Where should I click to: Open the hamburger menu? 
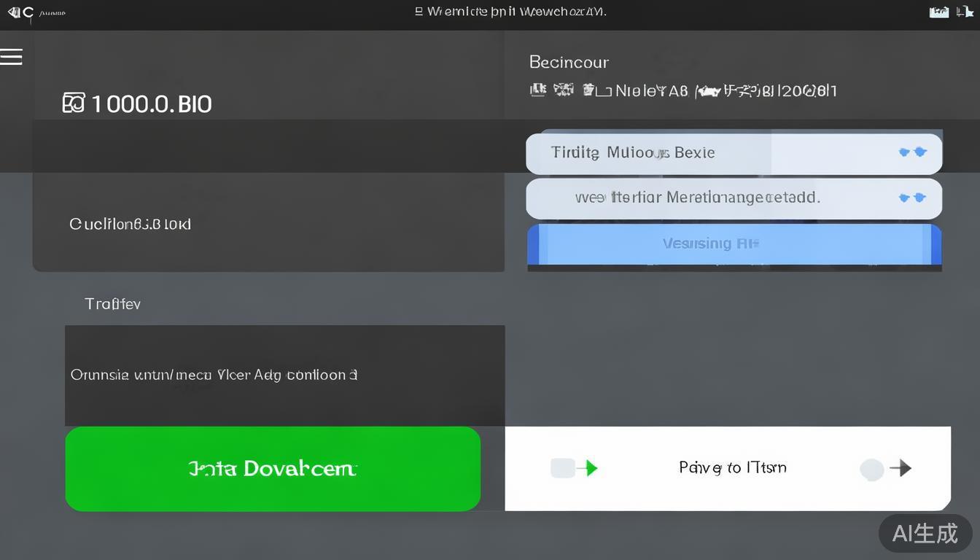(x=11, y=57)
